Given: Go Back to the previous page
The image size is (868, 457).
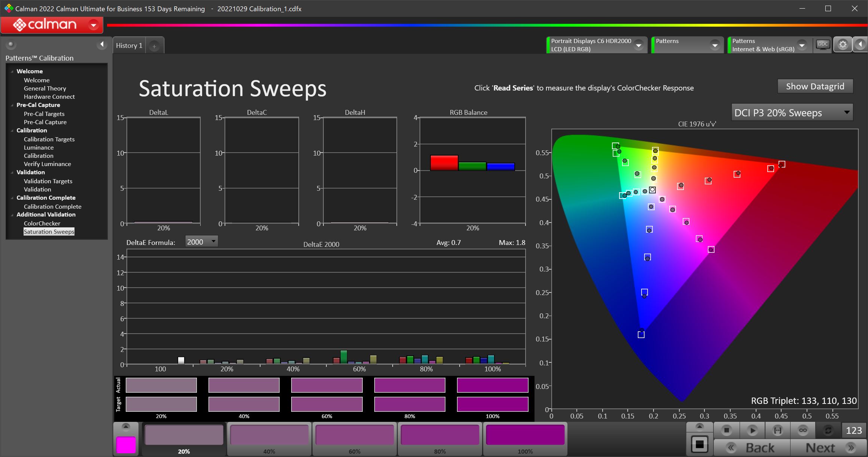Looking at the screenshot, I should click(752, 448).
